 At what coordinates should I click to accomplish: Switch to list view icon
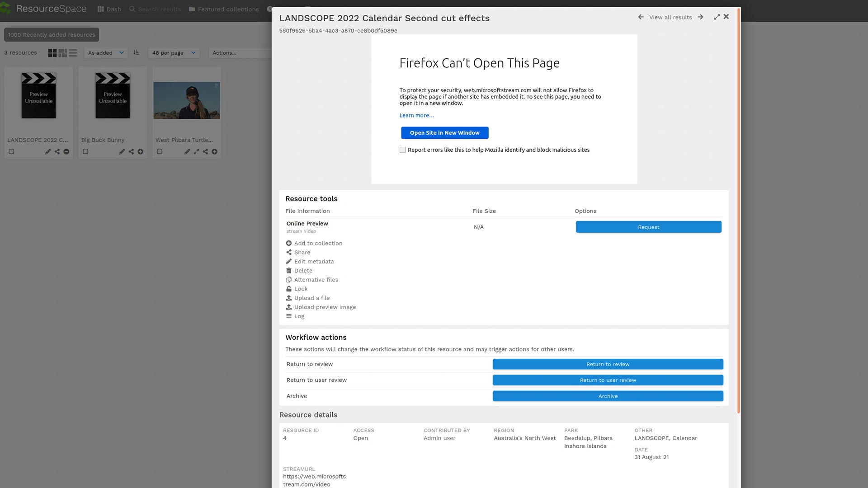coord(73,53)
